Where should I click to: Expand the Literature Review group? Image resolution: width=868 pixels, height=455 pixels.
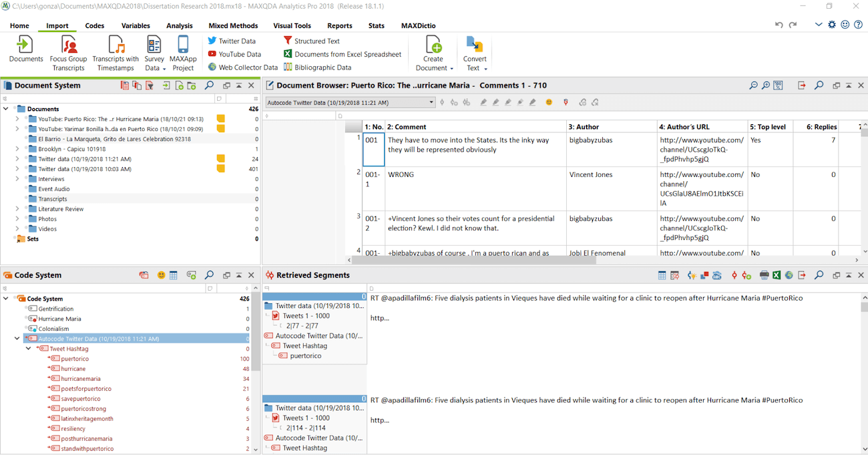17,209
